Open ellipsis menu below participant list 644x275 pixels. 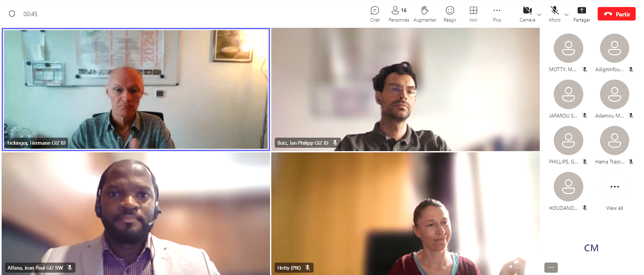[551, 267]
